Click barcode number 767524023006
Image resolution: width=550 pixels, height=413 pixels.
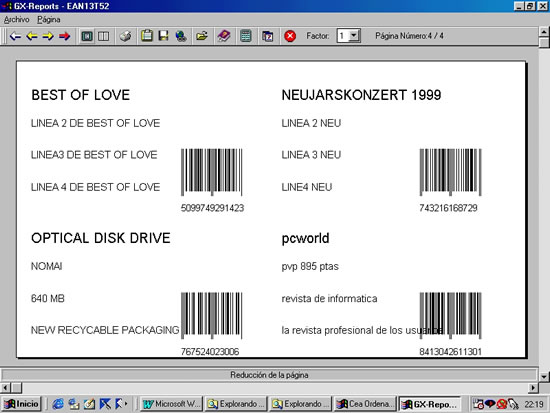pyautogui.click(x=210, y=352)
